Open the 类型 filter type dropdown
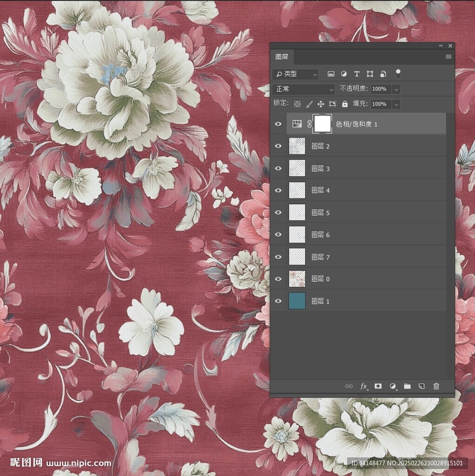This screenshot has height=476, width=475. [x=296, y=74]
